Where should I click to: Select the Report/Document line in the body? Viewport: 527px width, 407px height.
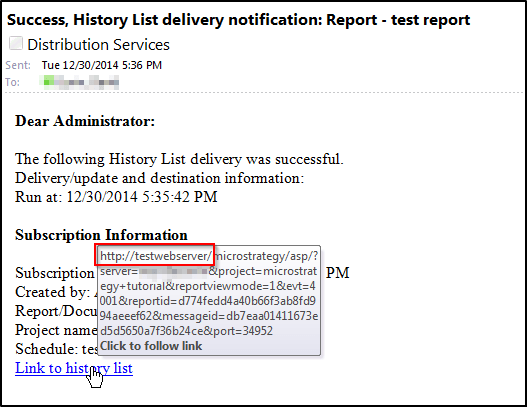(x=56, y=311)
